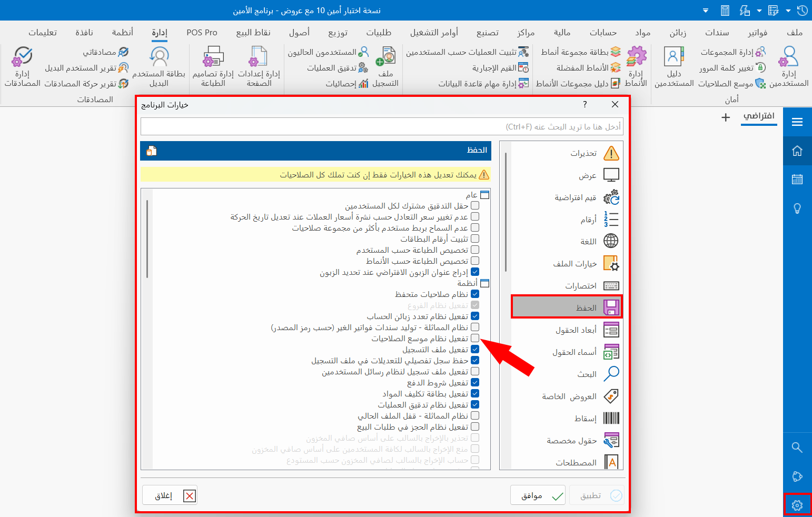Enable تفعيل نظام موسع الصلاحيات checkbox

pos(476,338)
